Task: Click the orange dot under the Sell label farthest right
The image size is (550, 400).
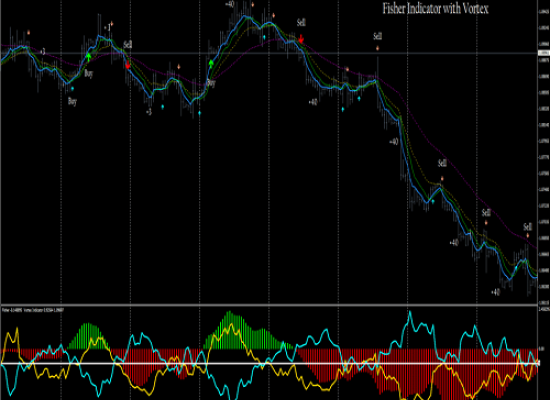Action: click(528, 235)
